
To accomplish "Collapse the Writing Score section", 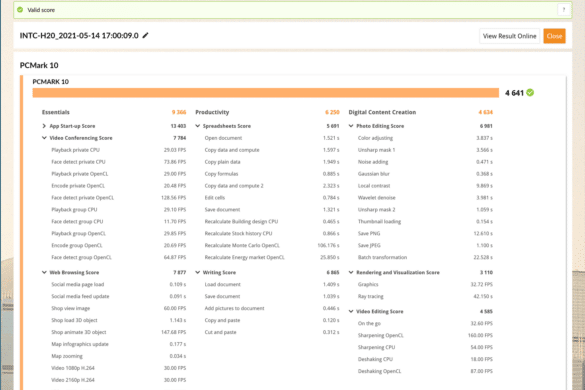I will tap(197, 272).
